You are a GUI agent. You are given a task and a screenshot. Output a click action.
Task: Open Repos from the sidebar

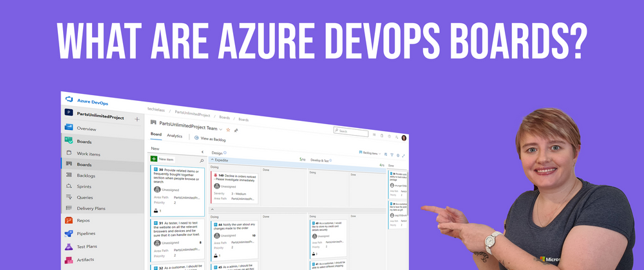pos(82,221)
